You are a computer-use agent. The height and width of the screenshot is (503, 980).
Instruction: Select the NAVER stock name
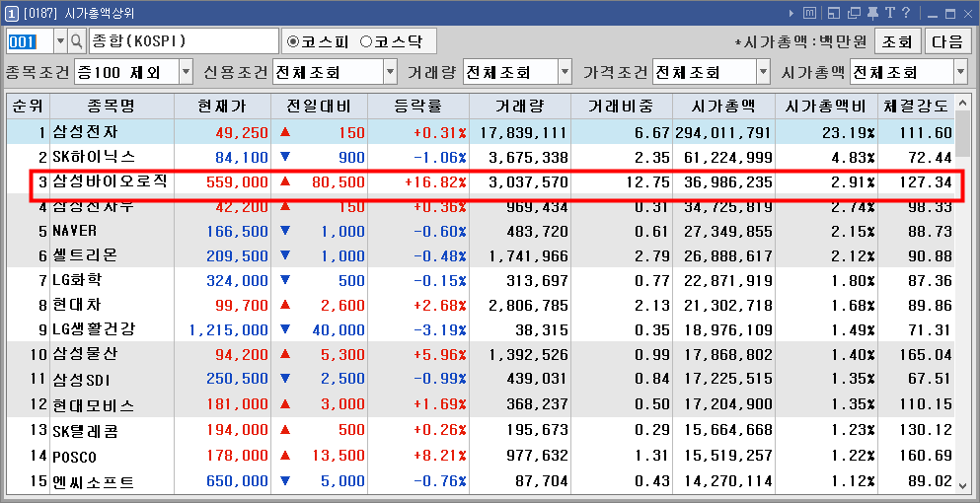74,231
